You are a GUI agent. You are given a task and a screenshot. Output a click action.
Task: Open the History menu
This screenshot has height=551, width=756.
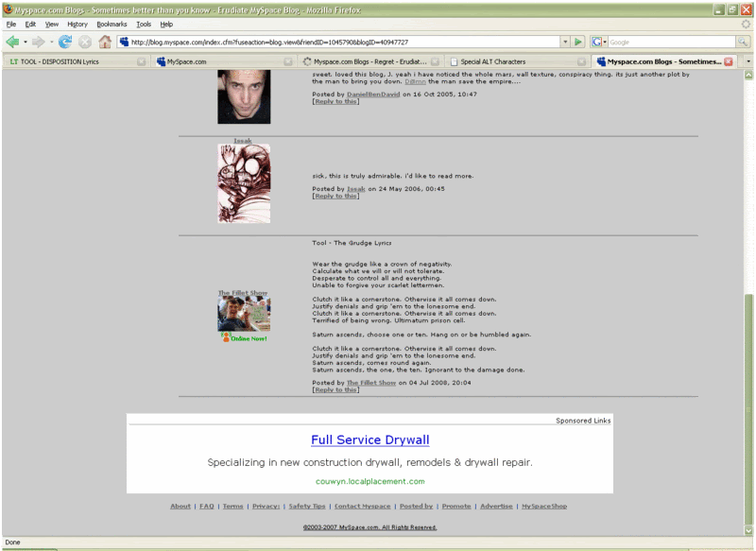coord(77,25)
